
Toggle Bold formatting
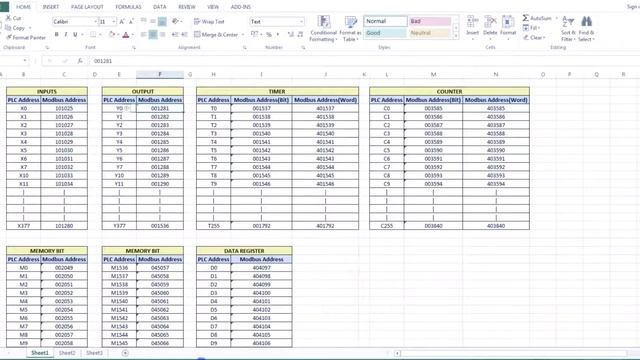tap(56, 35)
